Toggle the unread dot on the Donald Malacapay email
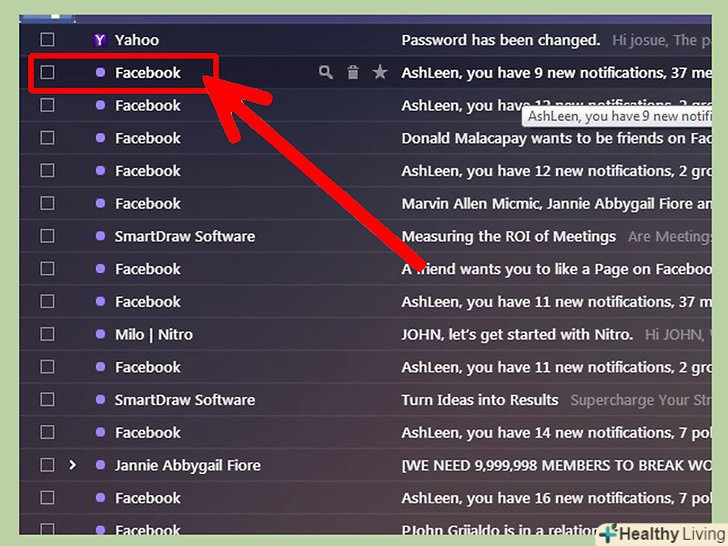 click(100, 137)
